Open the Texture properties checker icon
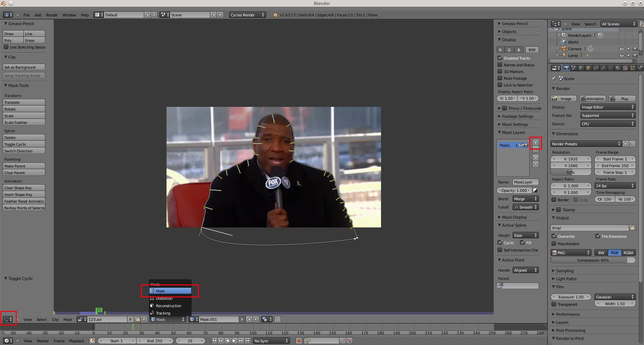 pos(625,68)
